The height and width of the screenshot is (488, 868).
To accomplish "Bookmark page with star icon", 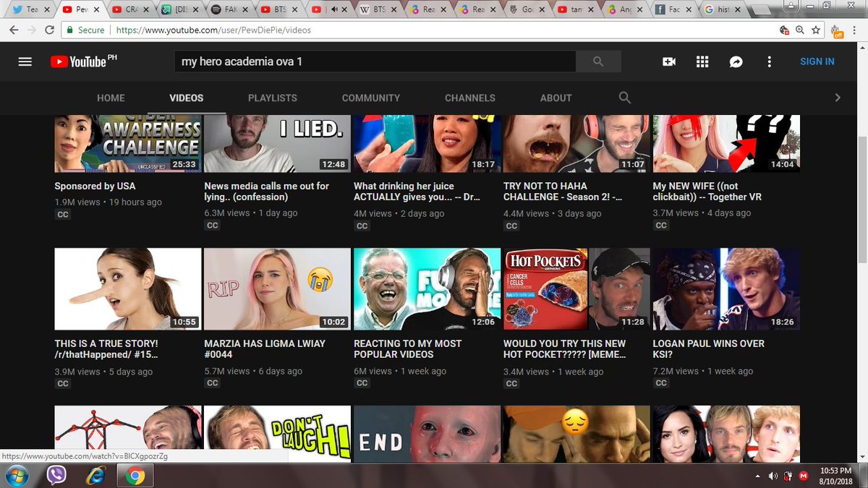I will pos(816,30).
